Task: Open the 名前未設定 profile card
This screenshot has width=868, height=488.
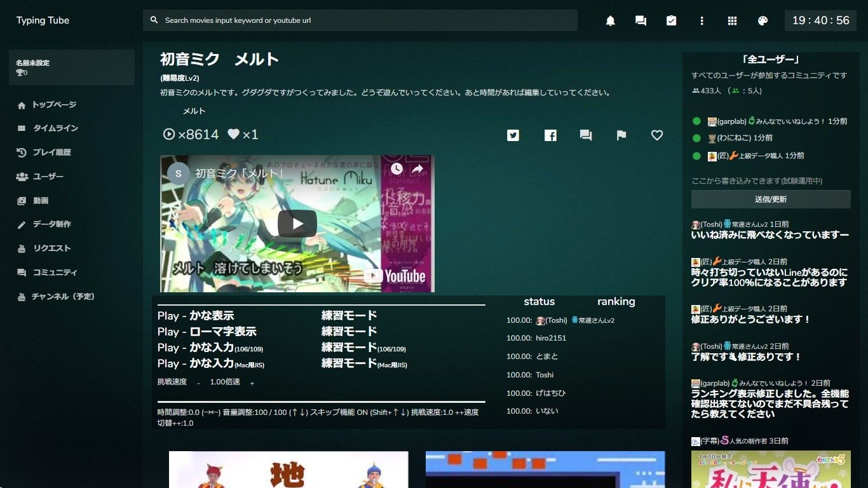Action: (x=72, y=67)
